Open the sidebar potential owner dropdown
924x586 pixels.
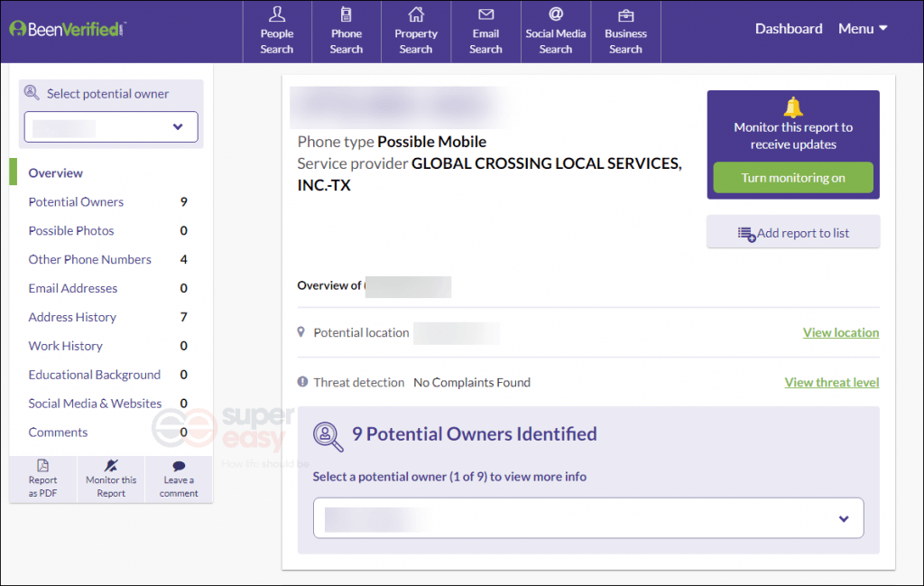(111, 126)
